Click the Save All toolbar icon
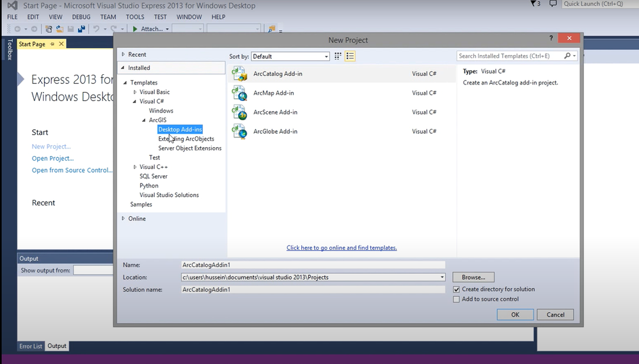Image resolution: width=639 pixels, height=364 pixels. coord(81,29)
